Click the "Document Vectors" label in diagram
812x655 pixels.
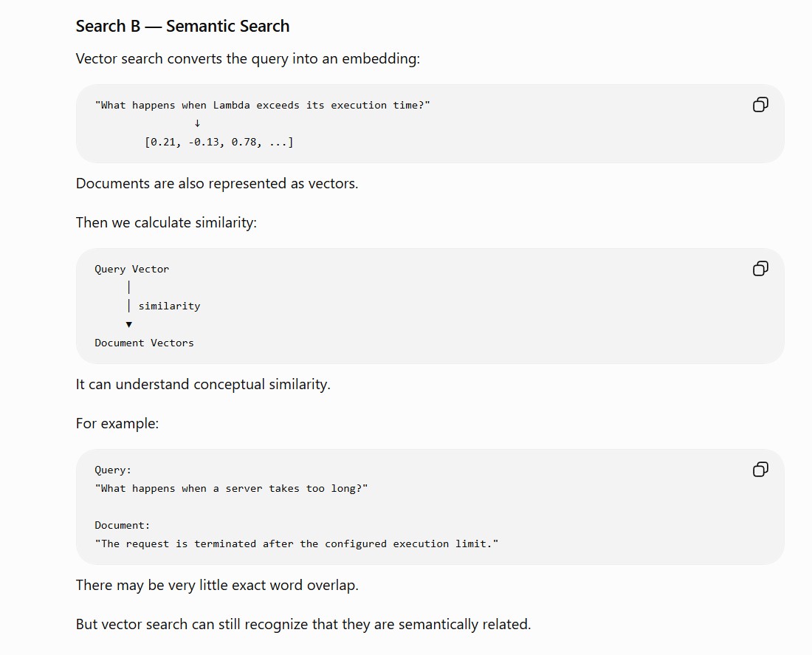(144, 343)
